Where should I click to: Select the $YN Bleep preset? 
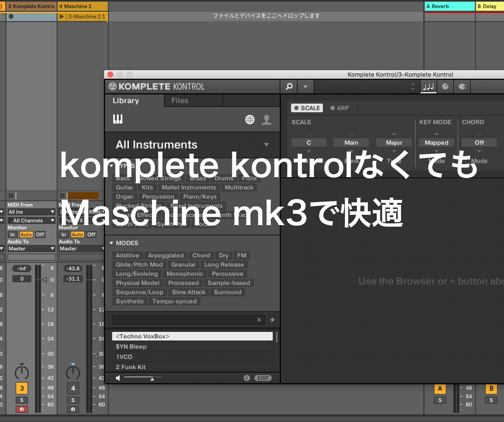click(x=131, y=347)
